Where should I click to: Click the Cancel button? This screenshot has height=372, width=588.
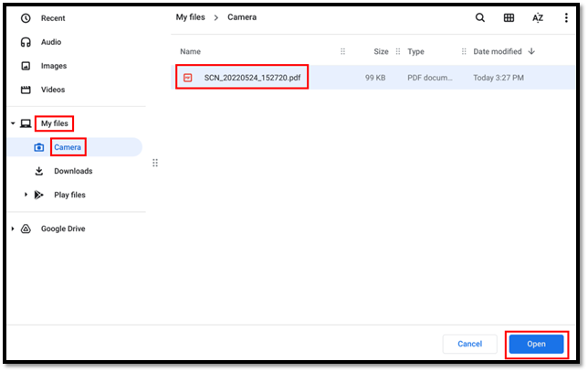coord(470,344)
